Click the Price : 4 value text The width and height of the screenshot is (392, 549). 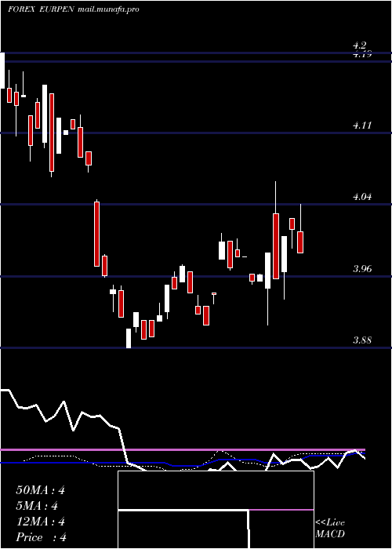tap(42, 537)
